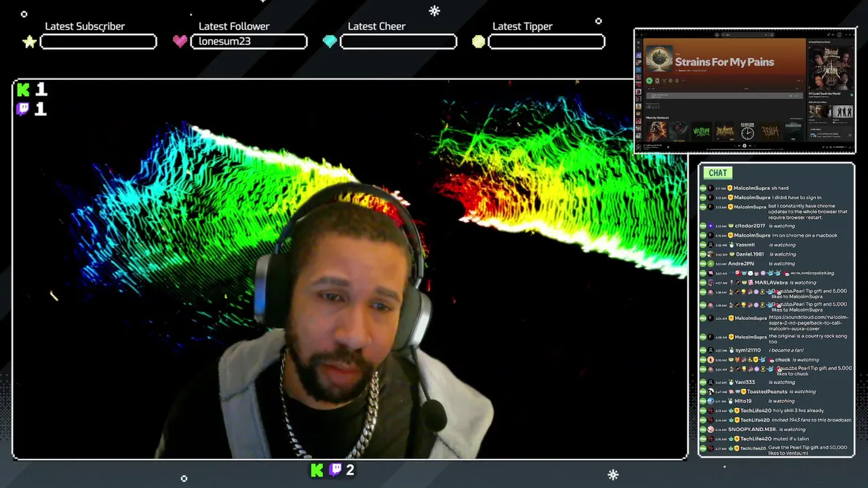The width and height of the screenshot is (868, 488).
Task: Click 'the original is a country rock song' message
Action: 808,340
